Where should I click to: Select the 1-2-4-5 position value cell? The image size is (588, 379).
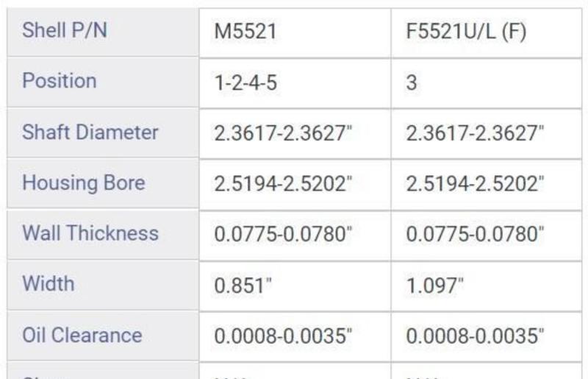pos(245,82)
